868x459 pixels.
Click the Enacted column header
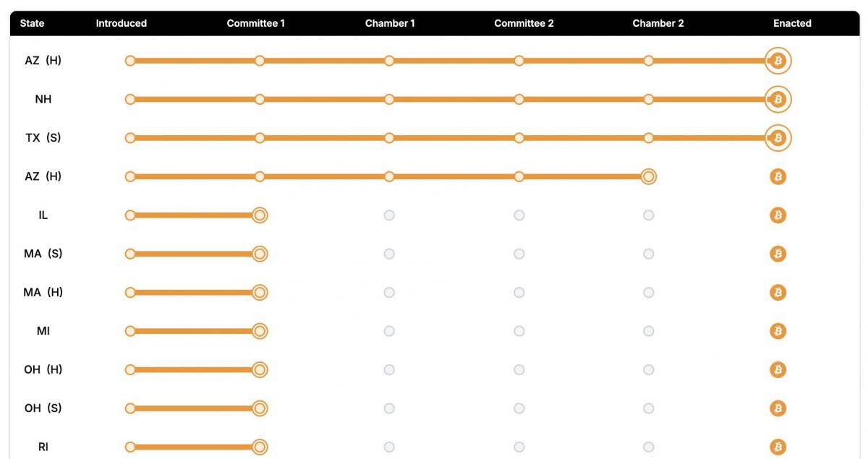[792, 23]
